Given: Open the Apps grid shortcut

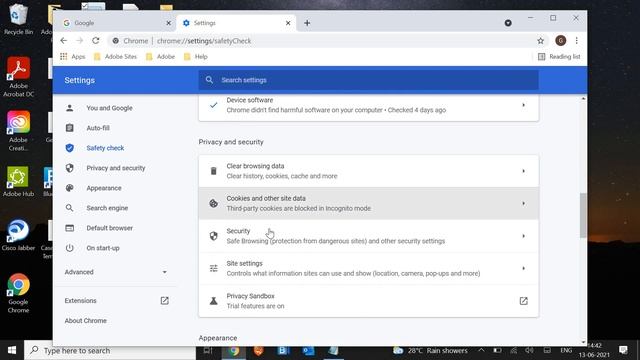Looking at the screenshot, I should [x=73, y=56].
